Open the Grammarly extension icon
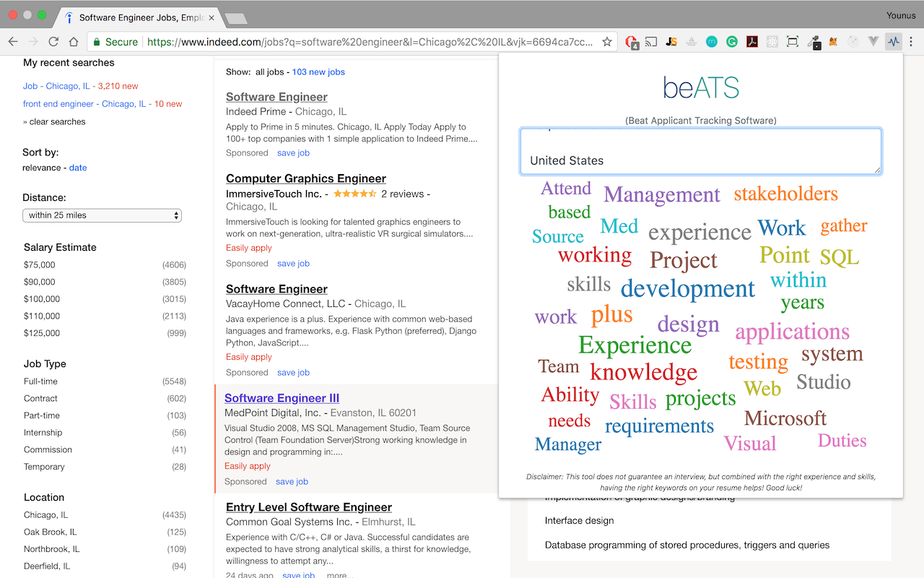The height and width of the screenshot is (578, 924). [x=732, y=42]
